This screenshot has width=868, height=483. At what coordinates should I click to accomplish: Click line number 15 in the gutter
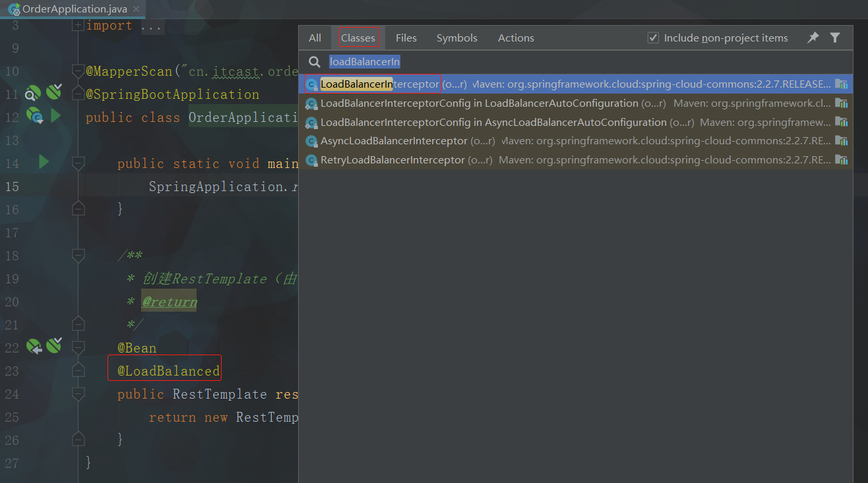pyautogui.click(x=12, y=186)
